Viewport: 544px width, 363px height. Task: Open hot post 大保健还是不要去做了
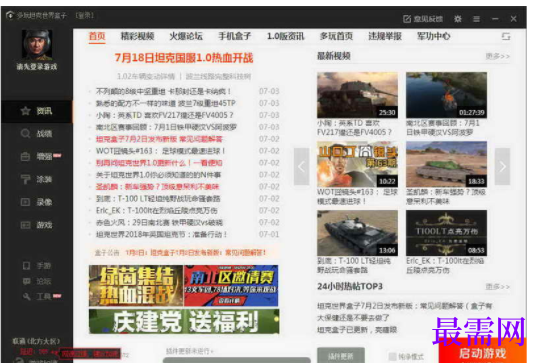point(353,318)
